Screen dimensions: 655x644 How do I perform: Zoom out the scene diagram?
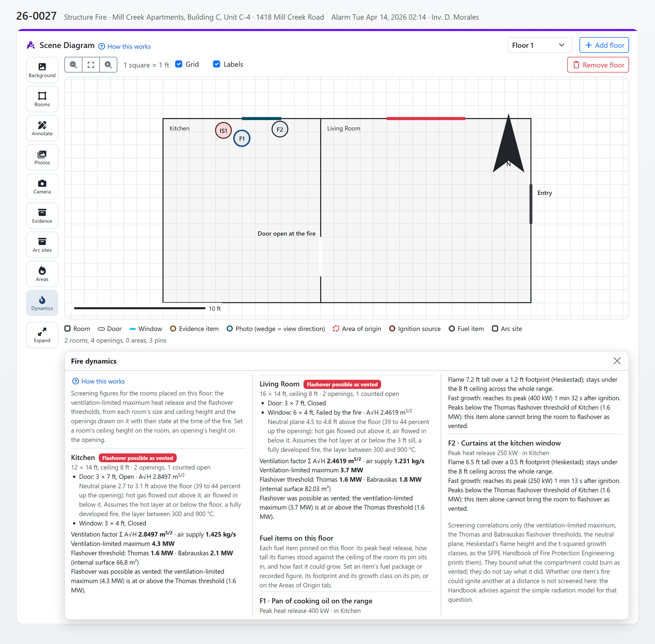point(74,65)
